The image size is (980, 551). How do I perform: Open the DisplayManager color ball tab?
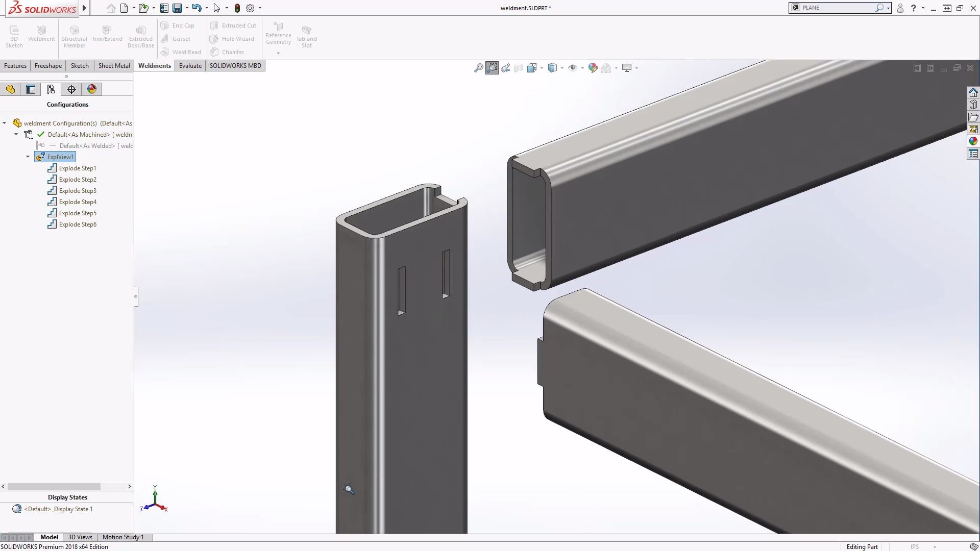coord(92,89)
